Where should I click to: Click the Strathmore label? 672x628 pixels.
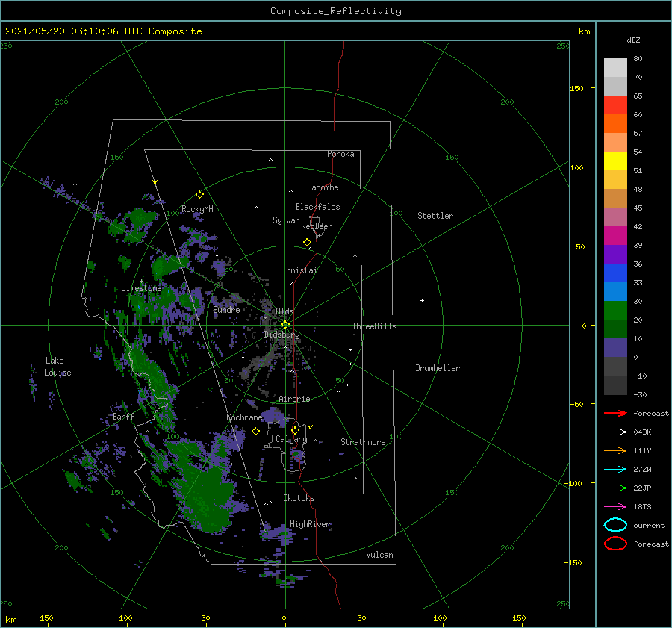[363, 442]
